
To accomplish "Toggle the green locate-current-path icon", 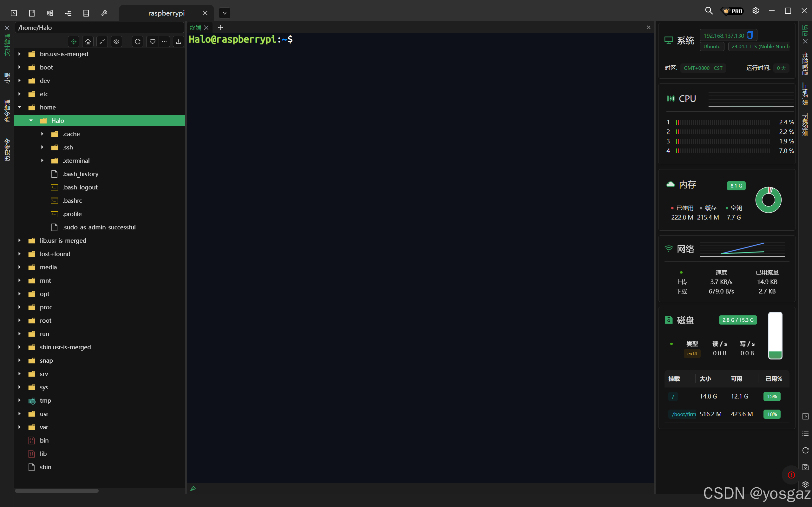I will (x=73, y=42).
